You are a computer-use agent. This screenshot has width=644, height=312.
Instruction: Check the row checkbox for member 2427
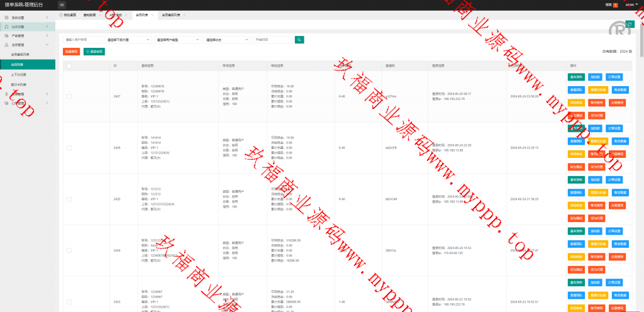click(x=69, y=96)
